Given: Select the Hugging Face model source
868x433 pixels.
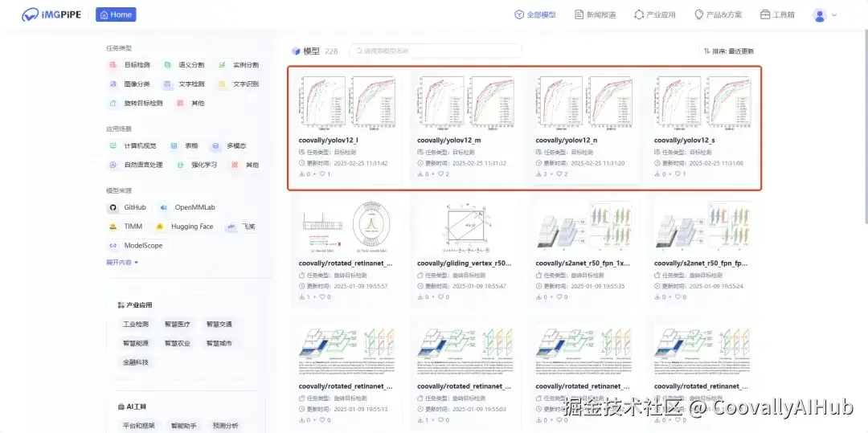Looking at the screenshot, I should point(185,227).
